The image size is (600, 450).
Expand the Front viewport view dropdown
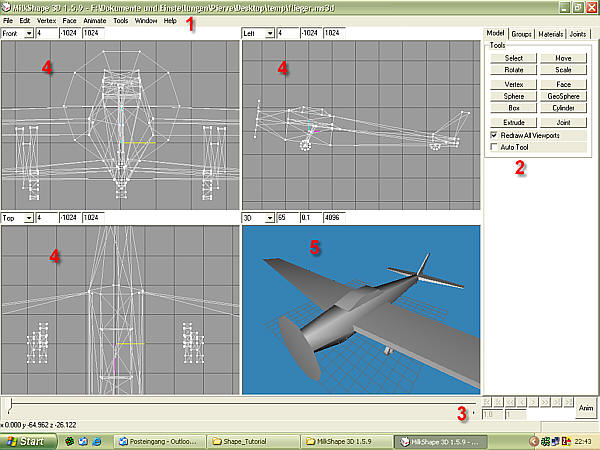pyautogui.click(x=29, y=34)
